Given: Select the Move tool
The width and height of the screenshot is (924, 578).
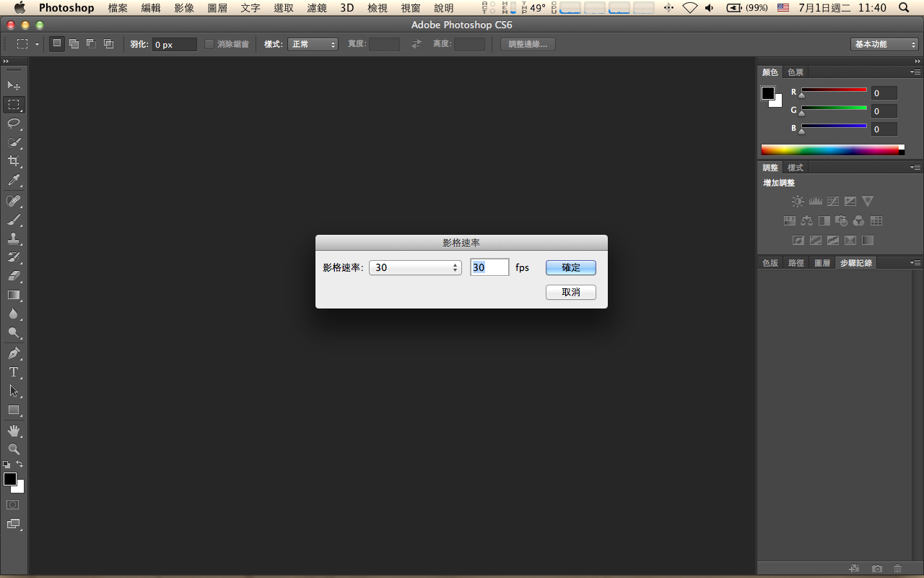Looking at the screenshot, I should [14, 85].
